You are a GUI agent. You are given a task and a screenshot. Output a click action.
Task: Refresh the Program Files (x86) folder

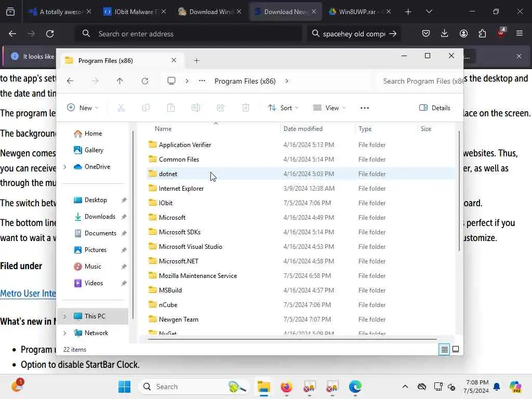(145, 81)
